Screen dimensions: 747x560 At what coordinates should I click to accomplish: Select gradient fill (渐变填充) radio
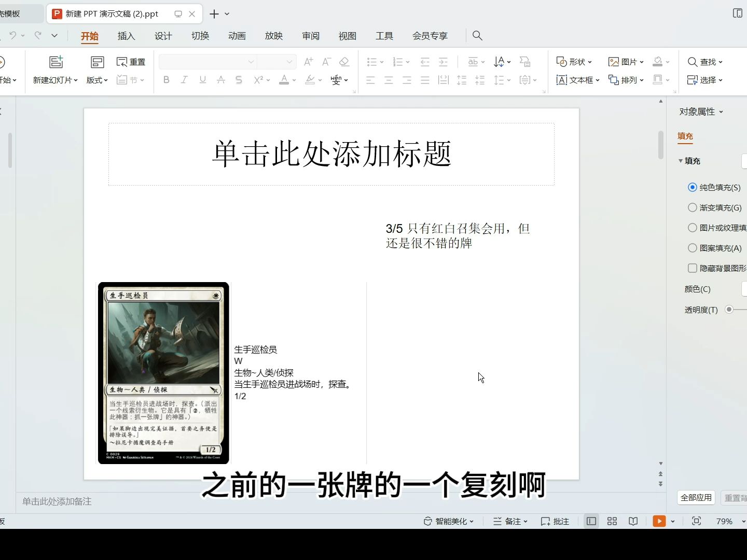coord(692,207)
